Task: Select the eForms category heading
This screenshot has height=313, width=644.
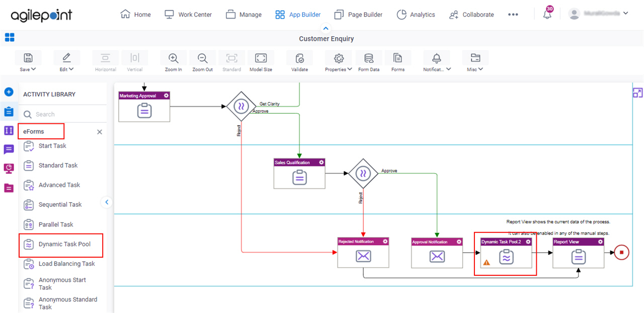Action: [x=34, y=131]
